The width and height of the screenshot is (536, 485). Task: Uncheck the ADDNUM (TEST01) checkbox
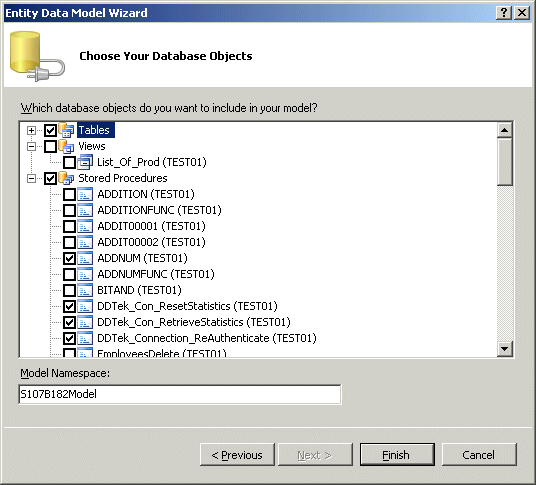(69, 259)
